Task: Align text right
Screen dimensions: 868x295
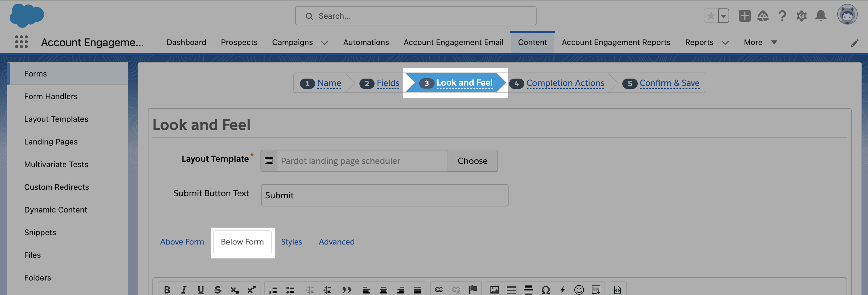Action: [x=400, y=290]
